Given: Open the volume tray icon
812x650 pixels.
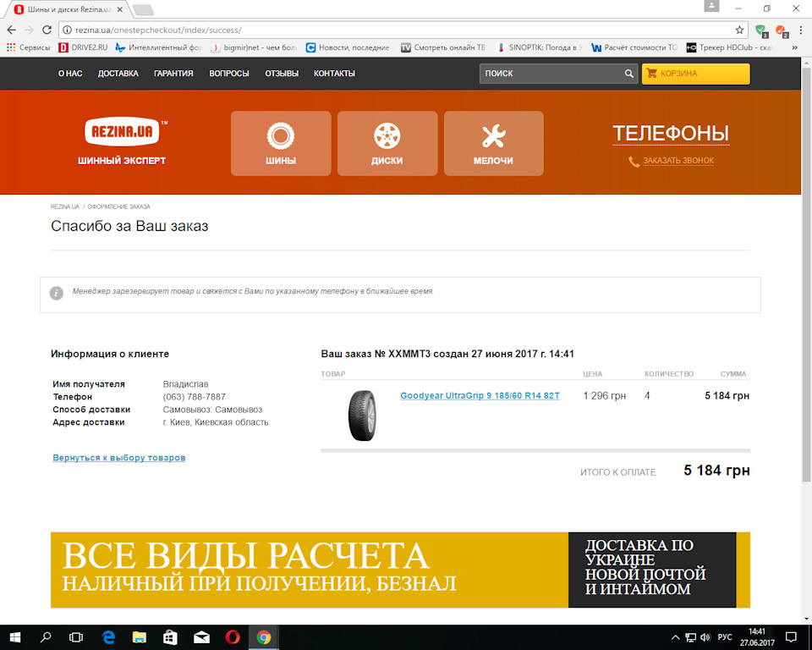Looking at the screenshot, I should click(x=705, y=637).
